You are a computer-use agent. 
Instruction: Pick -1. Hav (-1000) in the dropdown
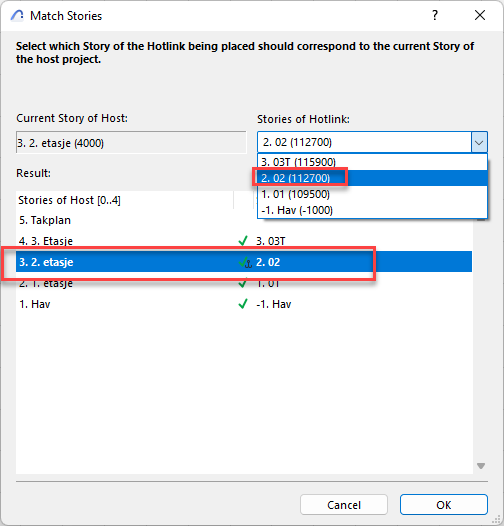coord(372,210)
